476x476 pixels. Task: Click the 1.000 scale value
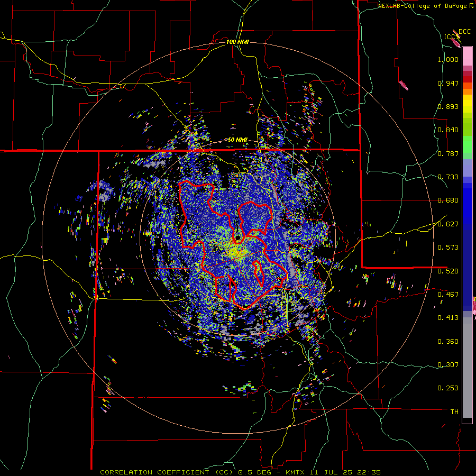448,59
